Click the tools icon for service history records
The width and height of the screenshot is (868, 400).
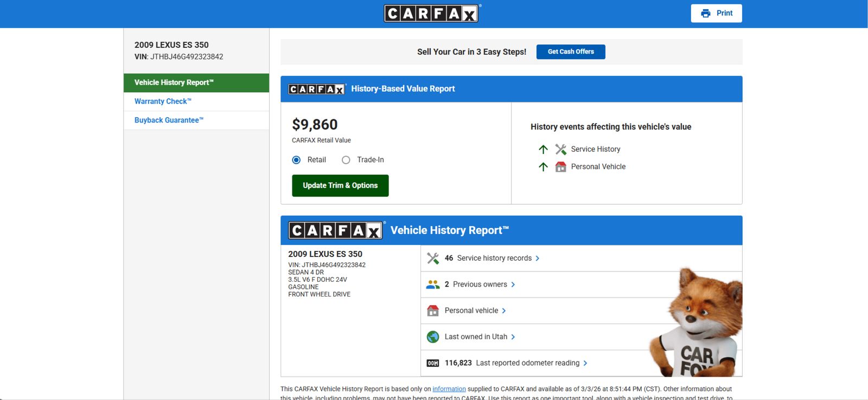click(x=432, y=259)
